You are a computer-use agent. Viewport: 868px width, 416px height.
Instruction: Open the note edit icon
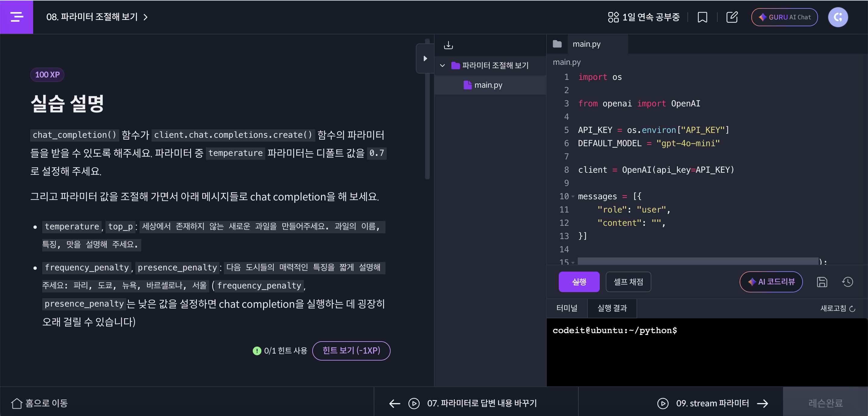[732, 17]
